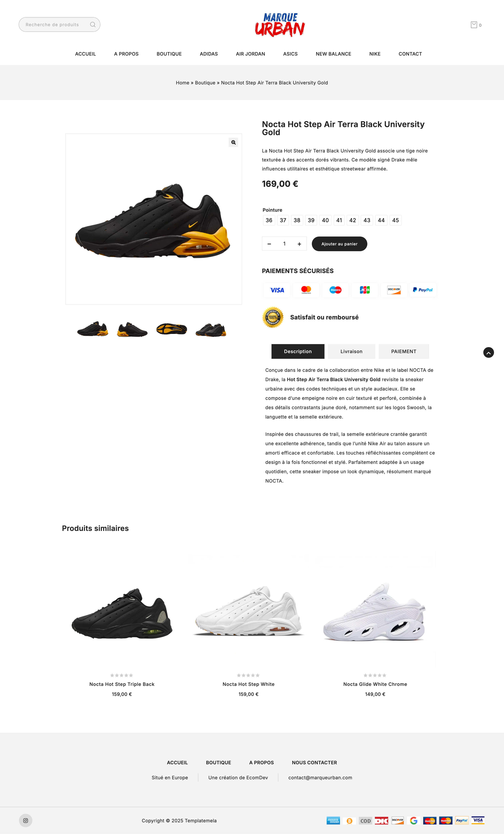Choose size 45 under Pointure

395,220
